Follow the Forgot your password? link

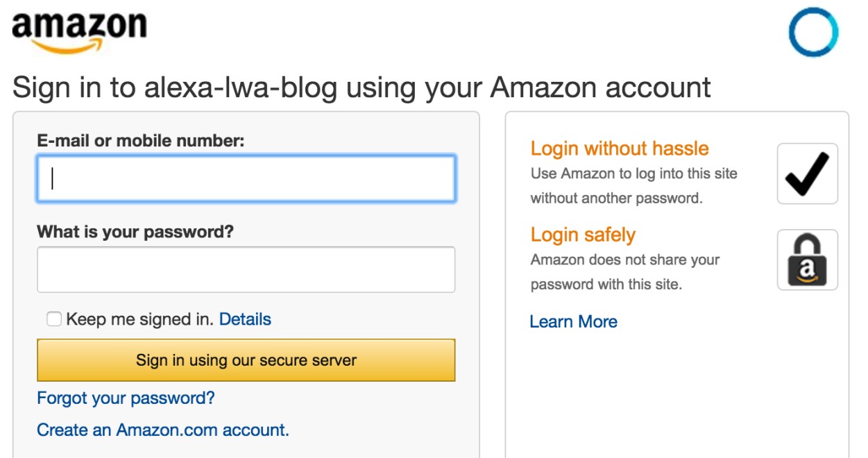(x=126, y=398)
